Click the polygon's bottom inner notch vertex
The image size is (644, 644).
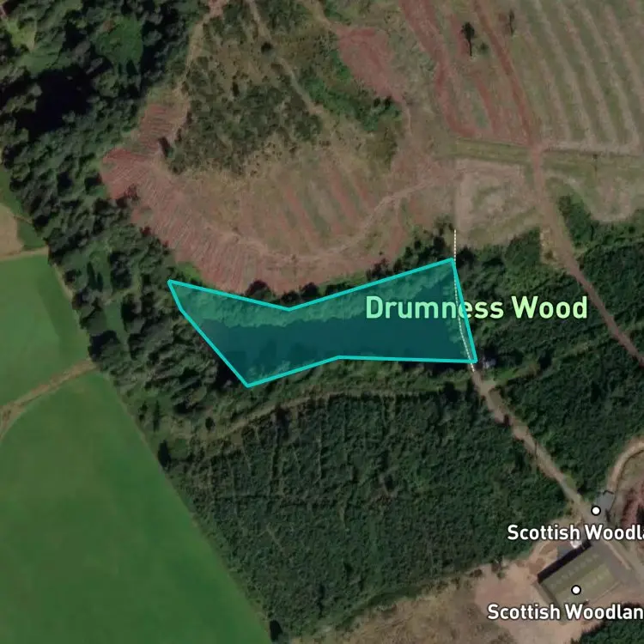[339, 357]
